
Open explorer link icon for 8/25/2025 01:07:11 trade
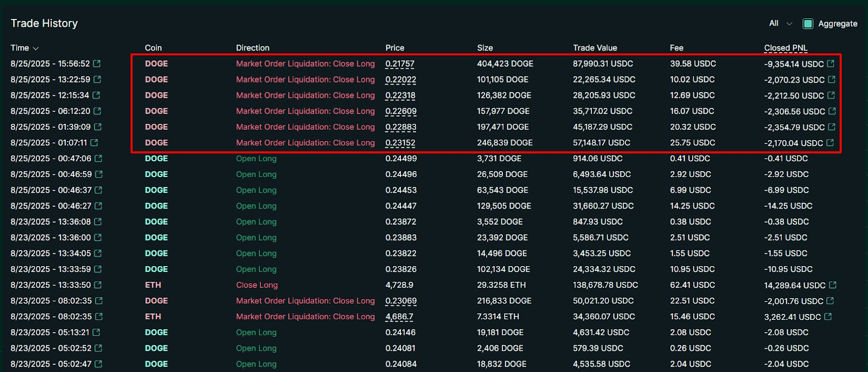pos(94,143)
